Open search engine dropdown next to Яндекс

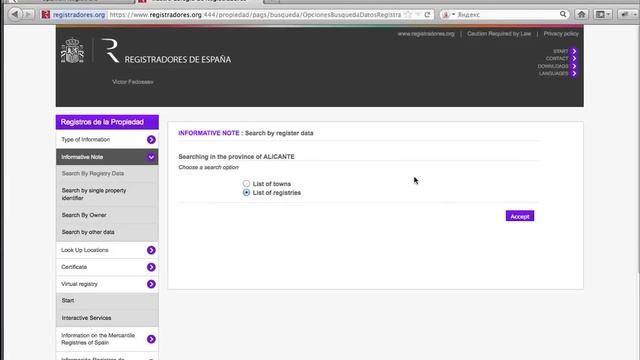point(448,15)
